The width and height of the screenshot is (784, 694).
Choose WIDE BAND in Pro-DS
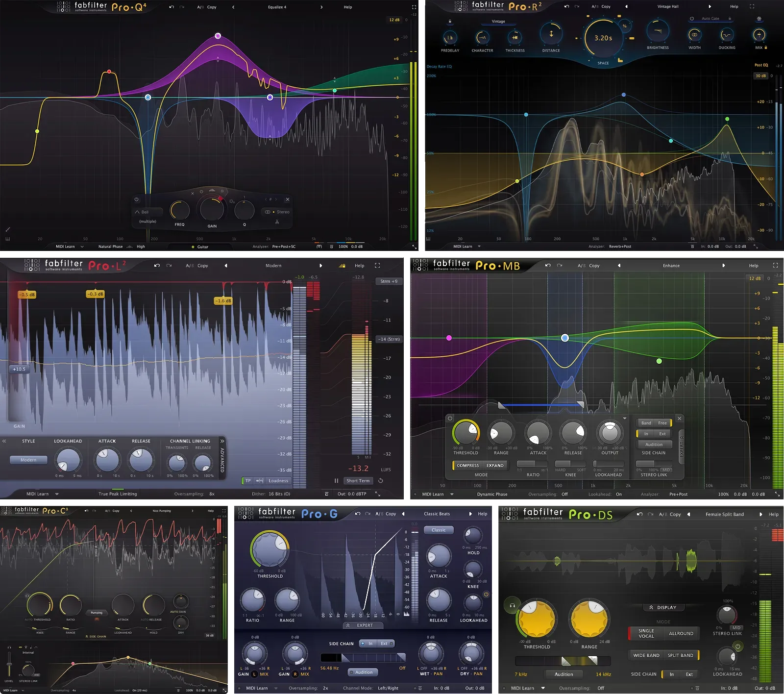click(x=646, y=655)
